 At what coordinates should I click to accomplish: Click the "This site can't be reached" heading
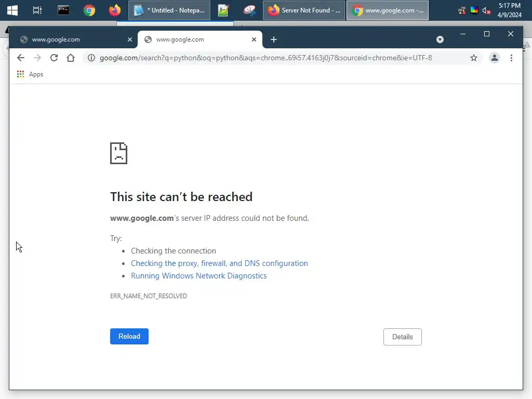tap(181, 197)
